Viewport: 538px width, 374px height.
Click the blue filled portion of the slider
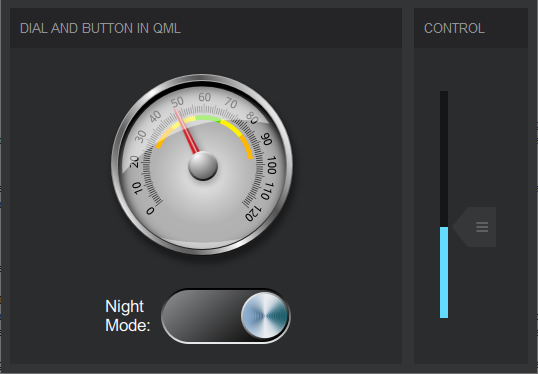[x=444, y=272]
